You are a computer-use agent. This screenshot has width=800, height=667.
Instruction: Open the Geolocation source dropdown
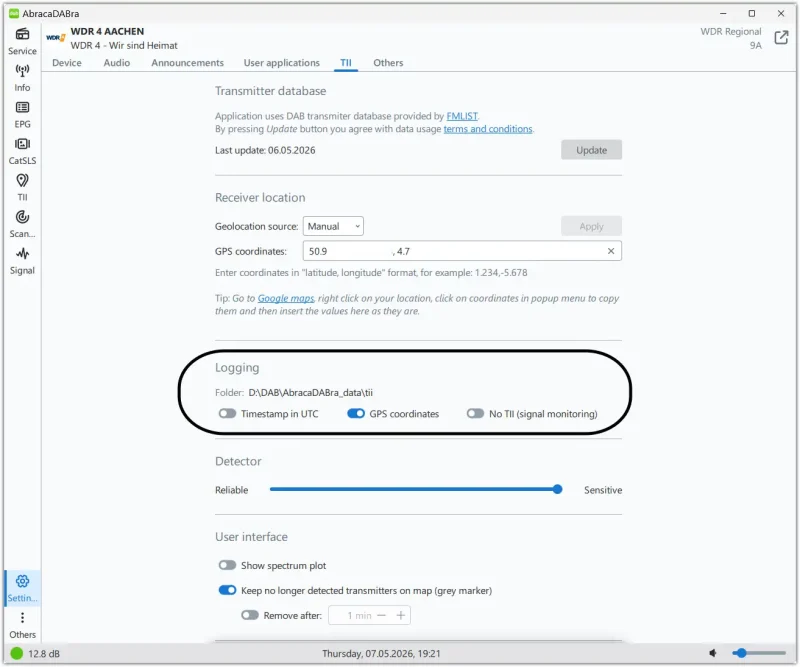point(333,226)
